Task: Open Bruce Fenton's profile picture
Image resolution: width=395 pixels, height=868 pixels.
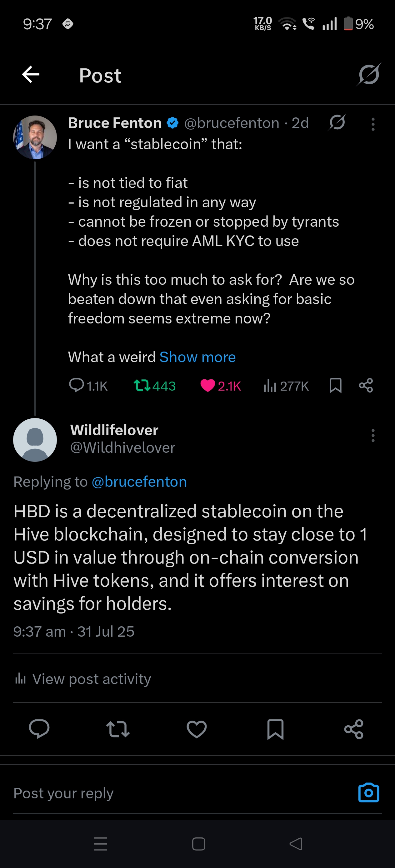Action: (35, 137)
